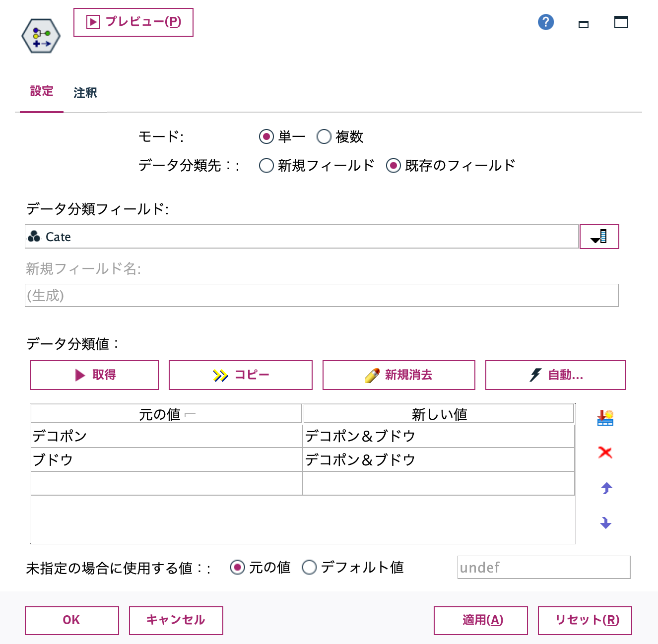The height and width of the screenshot is (644, 658).
Task: Click the help question mark icon
Action: pyautogui.click(x=545, y=22)
